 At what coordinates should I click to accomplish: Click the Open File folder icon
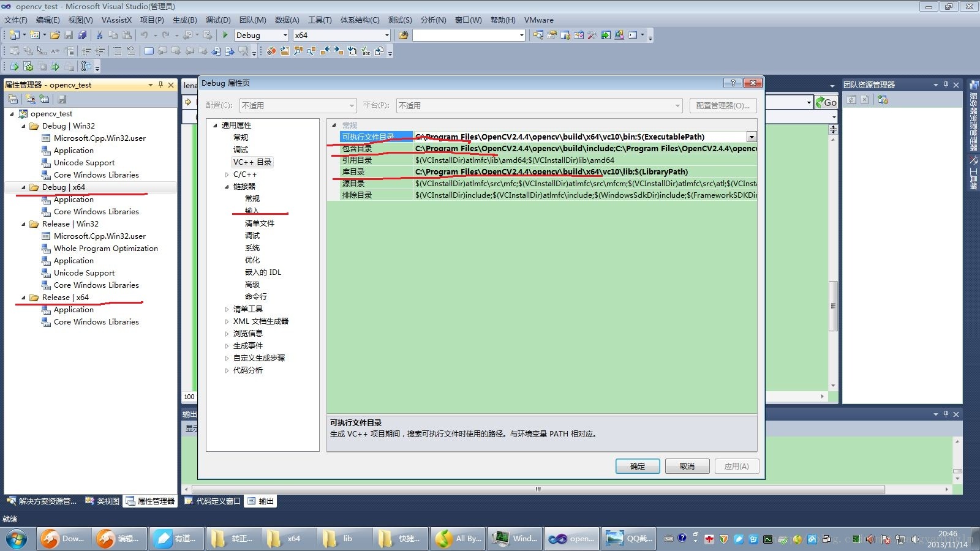pos(55,35)
